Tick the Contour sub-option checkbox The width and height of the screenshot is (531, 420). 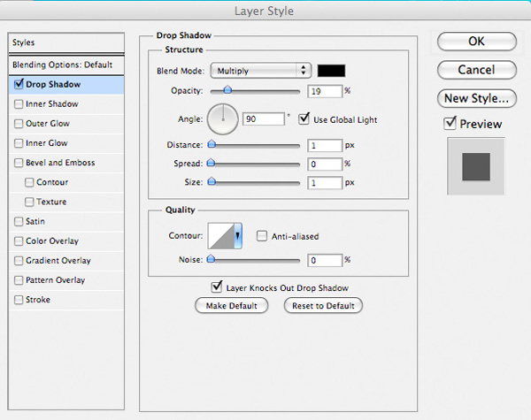(29, 182)
